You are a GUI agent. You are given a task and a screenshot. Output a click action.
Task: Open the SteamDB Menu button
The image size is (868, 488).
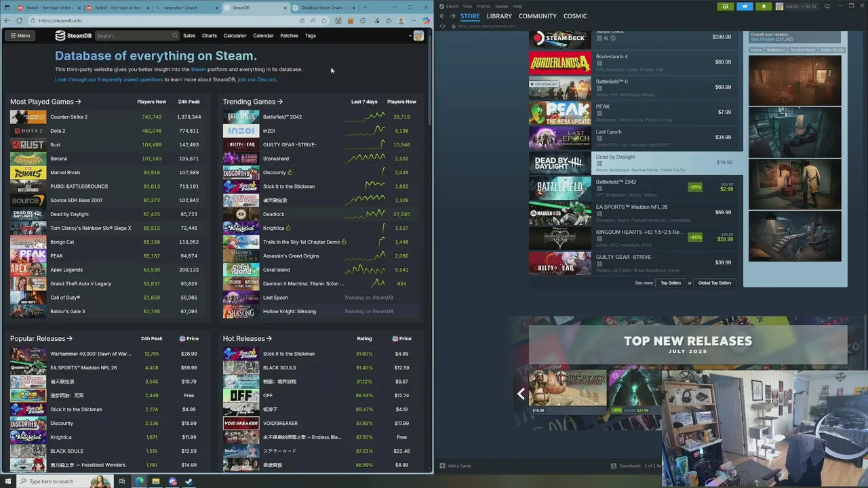pos(20,35)
